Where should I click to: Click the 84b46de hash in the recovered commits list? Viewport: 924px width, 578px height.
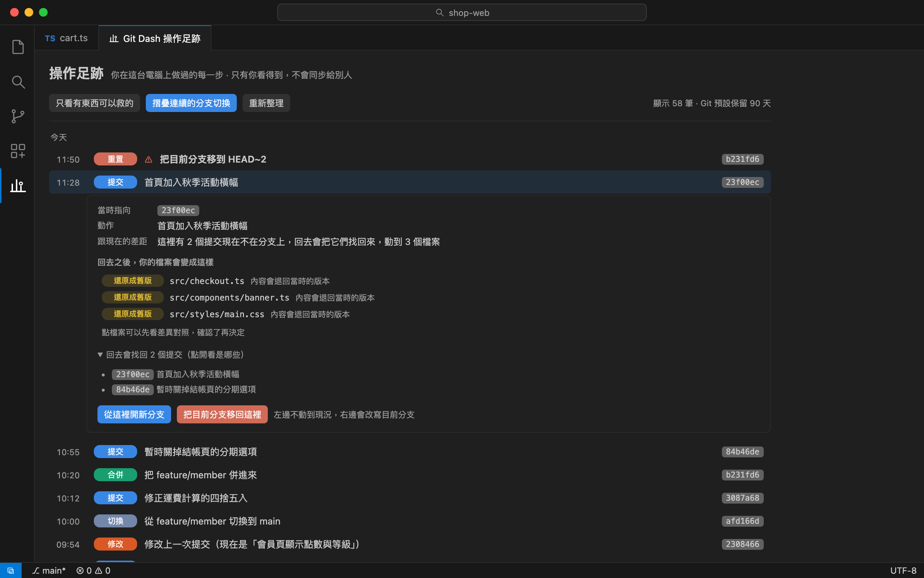[132, 389]
